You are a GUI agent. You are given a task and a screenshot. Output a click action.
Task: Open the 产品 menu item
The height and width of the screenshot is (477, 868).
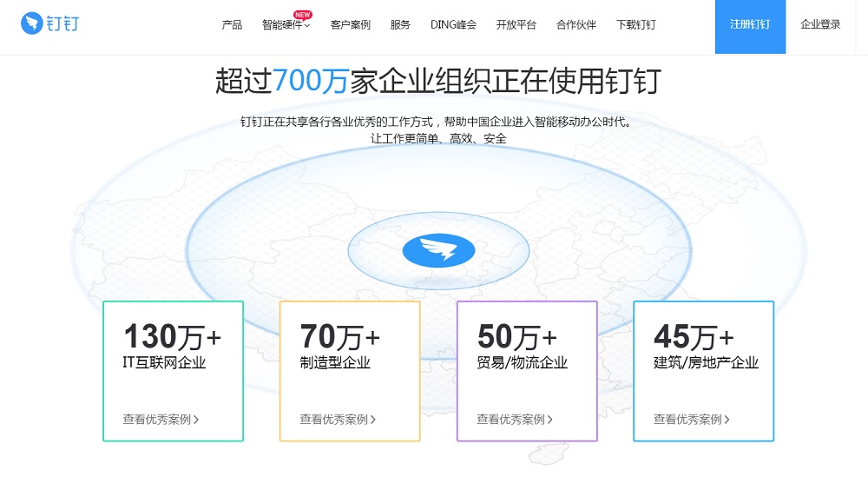[x=232, y=24]
